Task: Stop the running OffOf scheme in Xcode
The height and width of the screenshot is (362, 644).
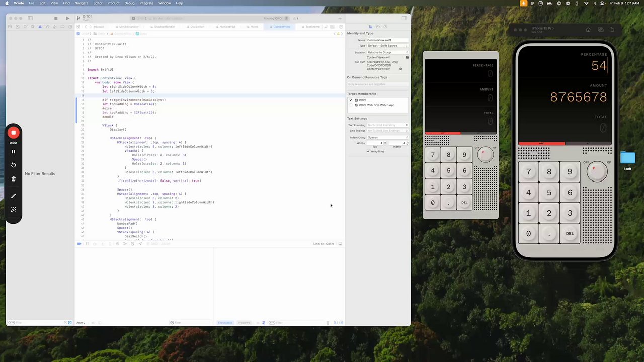Action: (56, 18)
